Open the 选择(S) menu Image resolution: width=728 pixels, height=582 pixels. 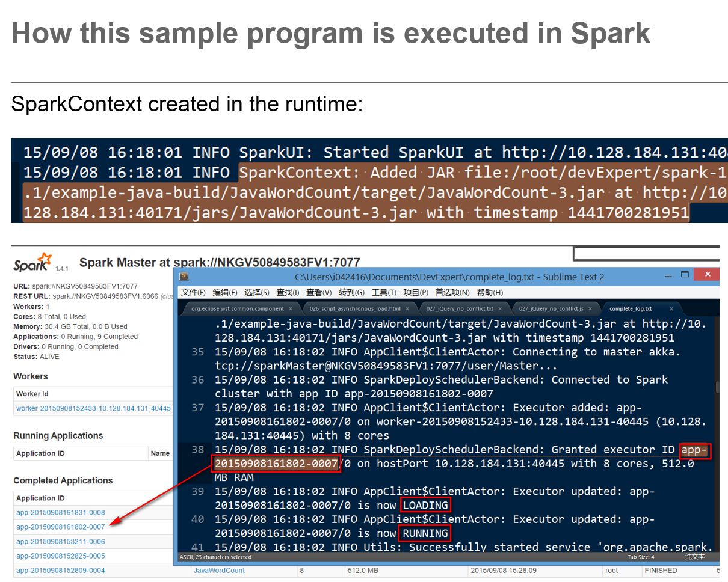pyautogui.click(x=257, y=292)
